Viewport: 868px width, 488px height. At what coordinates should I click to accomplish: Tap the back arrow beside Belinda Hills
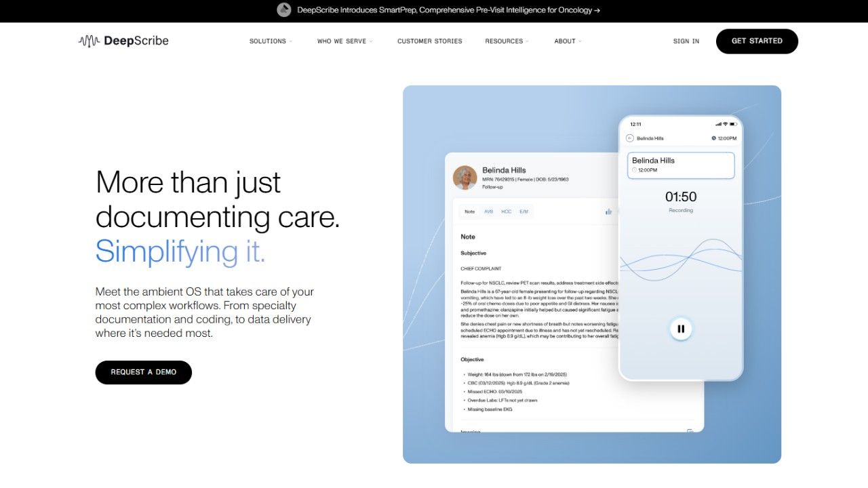click(x=630, y=138)
